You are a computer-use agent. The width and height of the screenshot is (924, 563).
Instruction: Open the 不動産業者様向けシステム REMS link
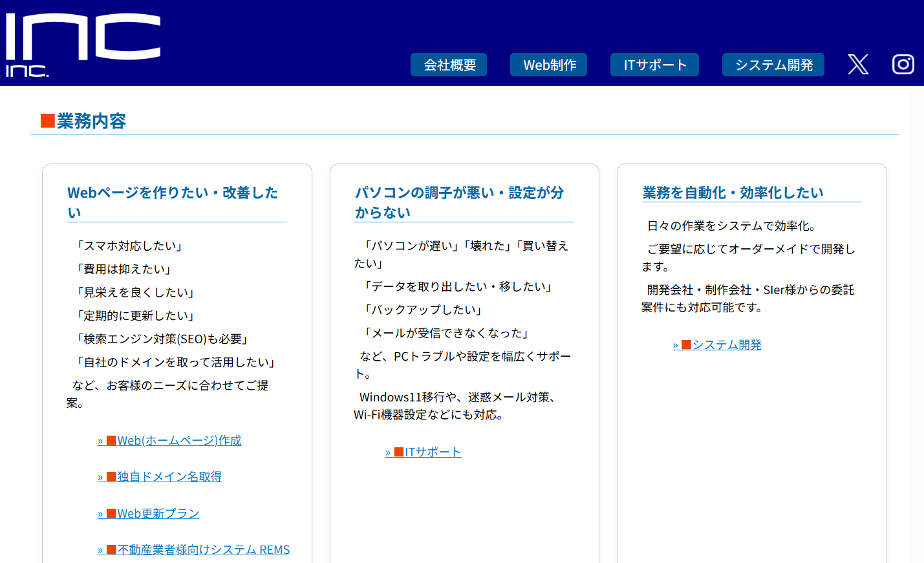click(203, 549)
